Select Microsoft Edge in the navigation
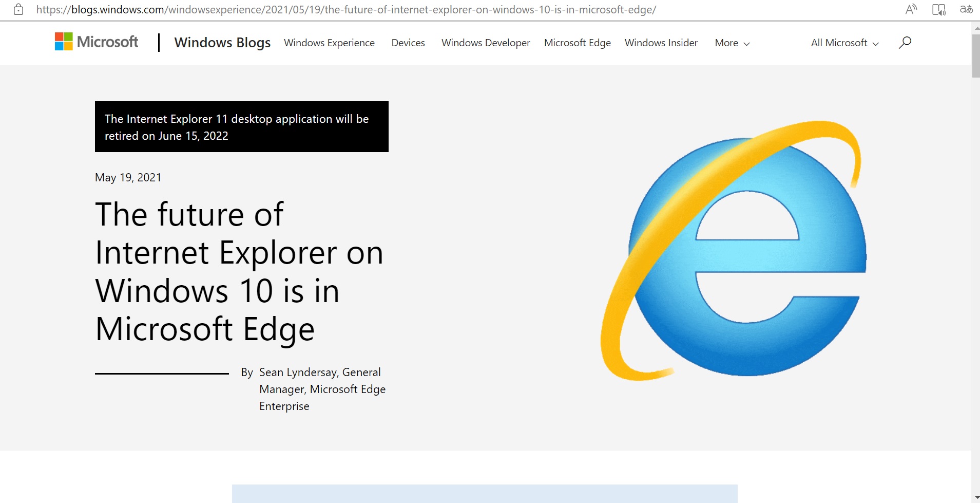Screen dimensions: 980x503 [x=577, y=43]
